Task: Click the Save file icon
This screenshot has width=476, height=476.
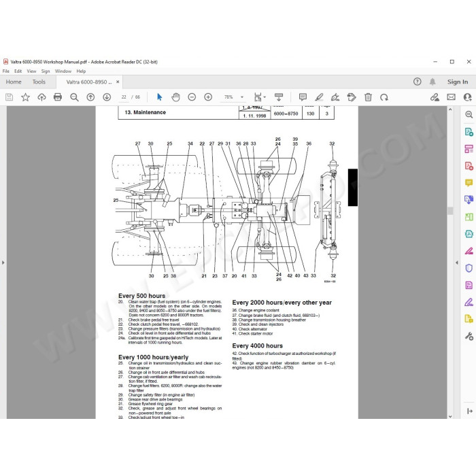Action: (9, 97)
